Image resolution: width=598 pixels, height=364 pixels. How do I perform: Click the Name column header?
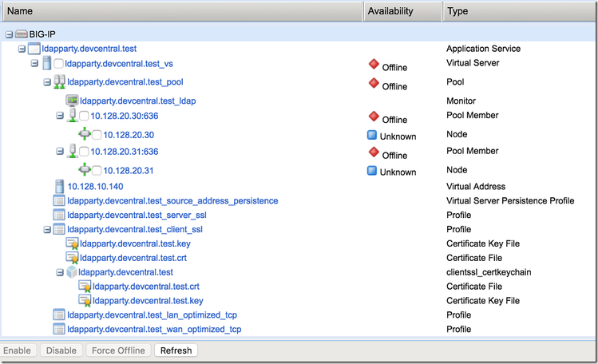tap(20, 11)
